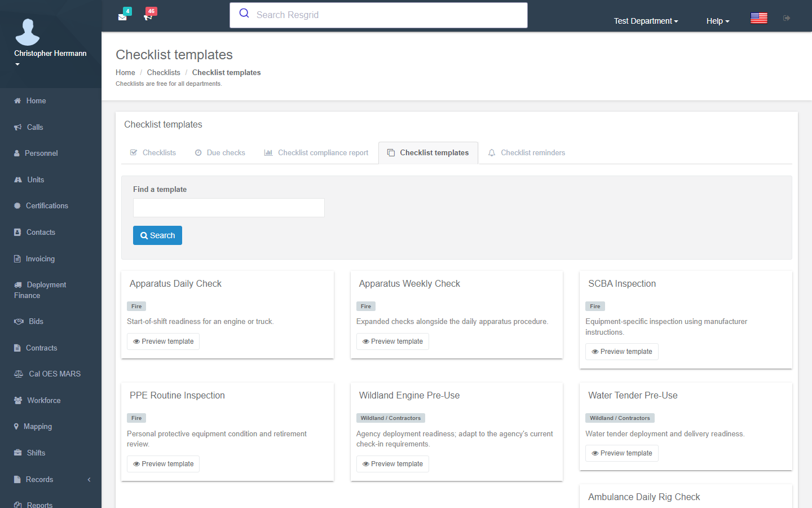Screen dimensions: 812x508
Task: Click the user avatar icon
Action: pyautogui.click(x=28, y=32)
